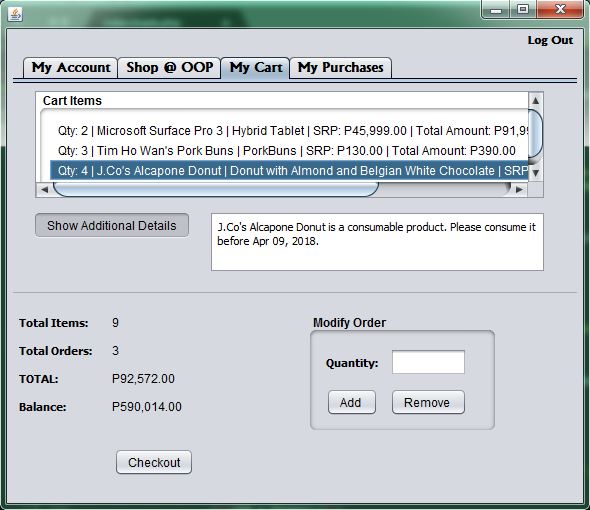This screenshot has height=510, width=590.
Task: Click the cart list scroll down arrow
Action: [535, 173]
